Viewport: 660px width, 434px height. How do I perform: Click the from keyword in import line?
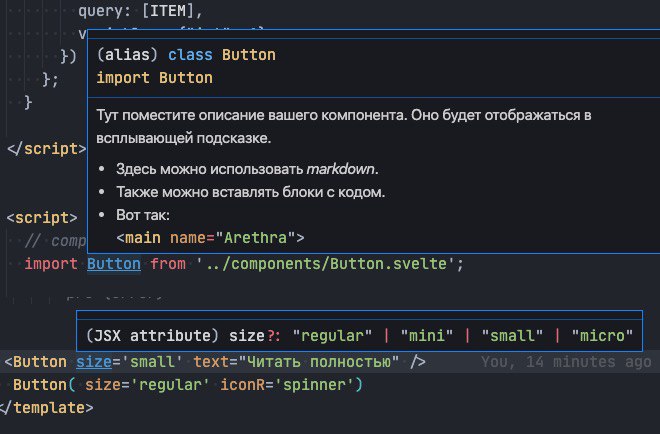[168, 264]
